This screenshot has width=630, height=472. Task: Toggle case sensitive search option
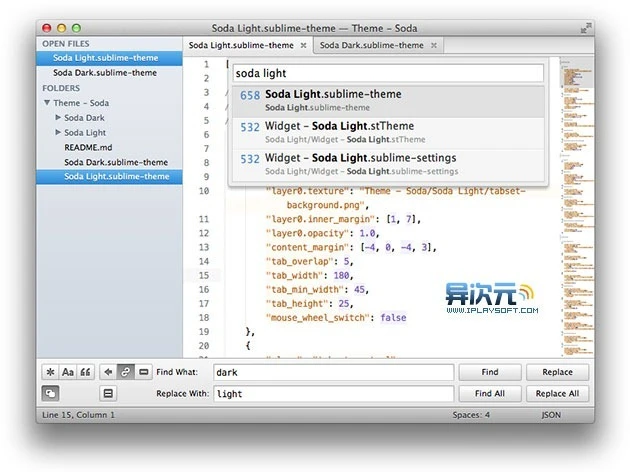point(68,372)
